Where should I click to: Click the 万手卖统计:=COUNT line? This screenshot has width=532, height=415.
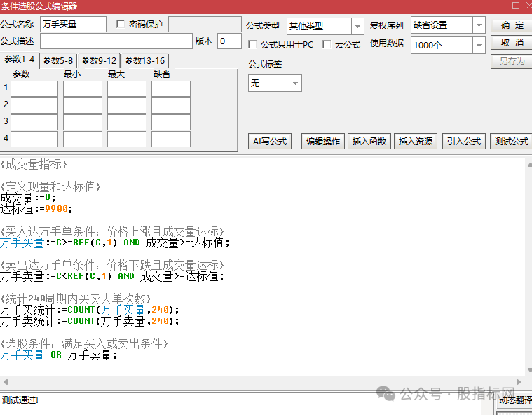[x=90, y=321]
